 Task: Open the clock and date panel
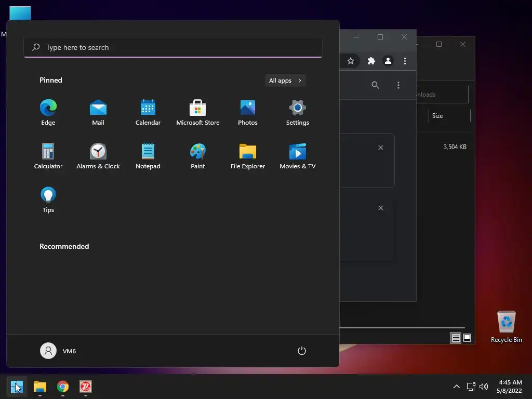pyautogui.click(x=510, y=387)
